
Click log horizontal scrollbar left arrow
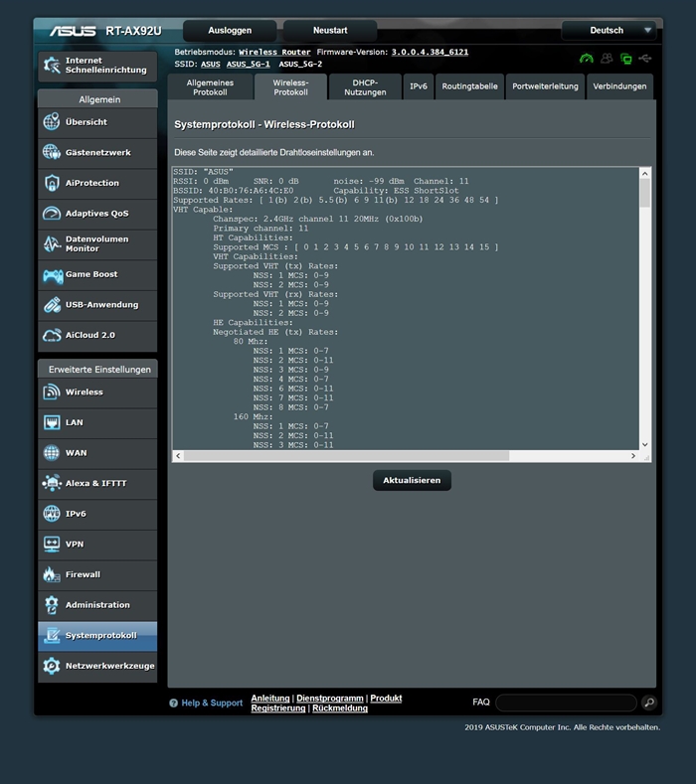click(x=178, y=456)
